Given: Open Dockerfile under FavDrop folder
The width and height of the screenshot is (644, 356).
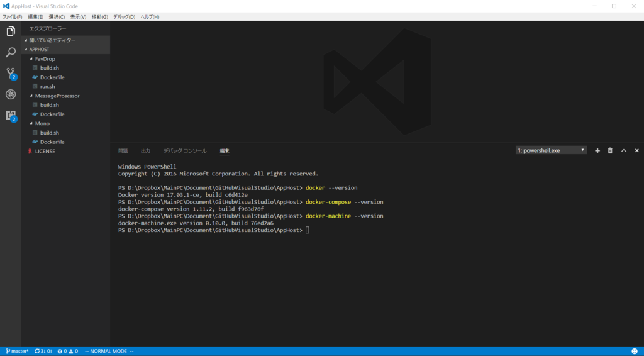Looking at the screenshot, I should [x=52, y=77].
